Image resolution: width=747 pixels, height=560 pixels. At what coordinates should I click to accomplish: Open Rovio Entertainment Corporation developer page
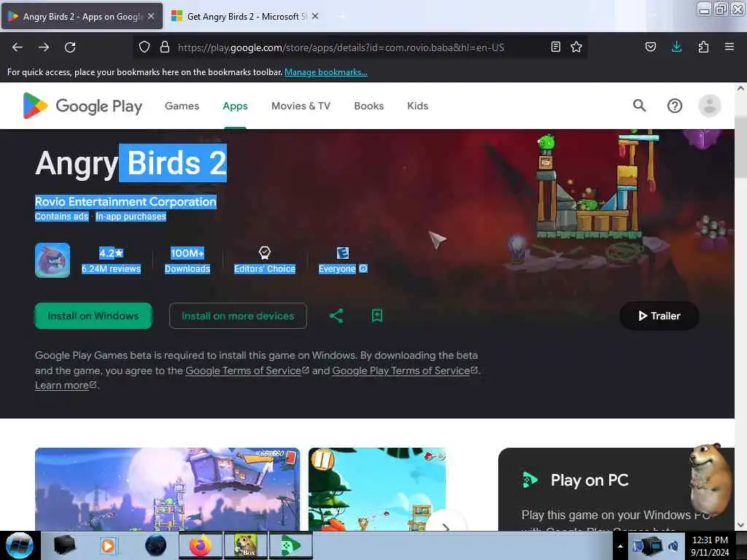click(125, 202)
